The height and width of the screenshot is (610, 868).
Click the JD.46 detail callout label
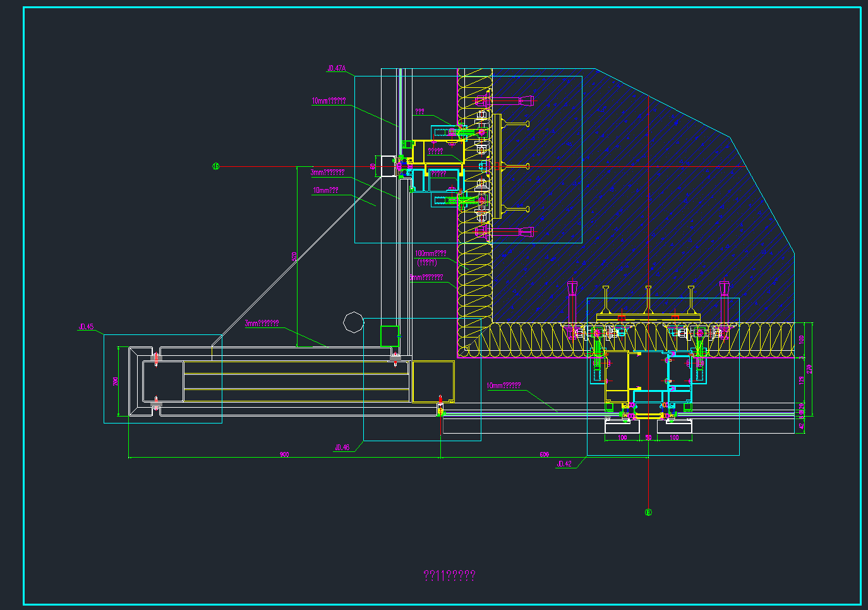pos(342,448)
